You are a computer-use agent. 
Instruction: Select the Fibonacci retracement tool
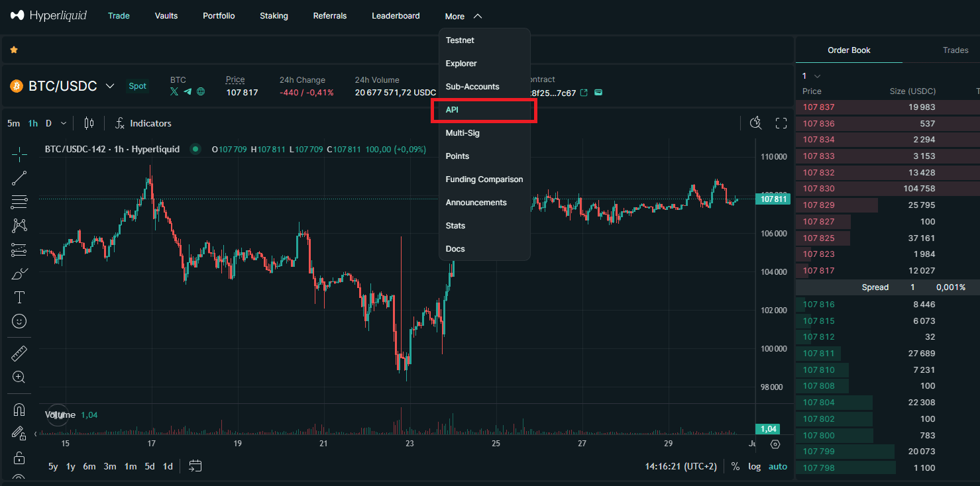click(x=19, y=201)
